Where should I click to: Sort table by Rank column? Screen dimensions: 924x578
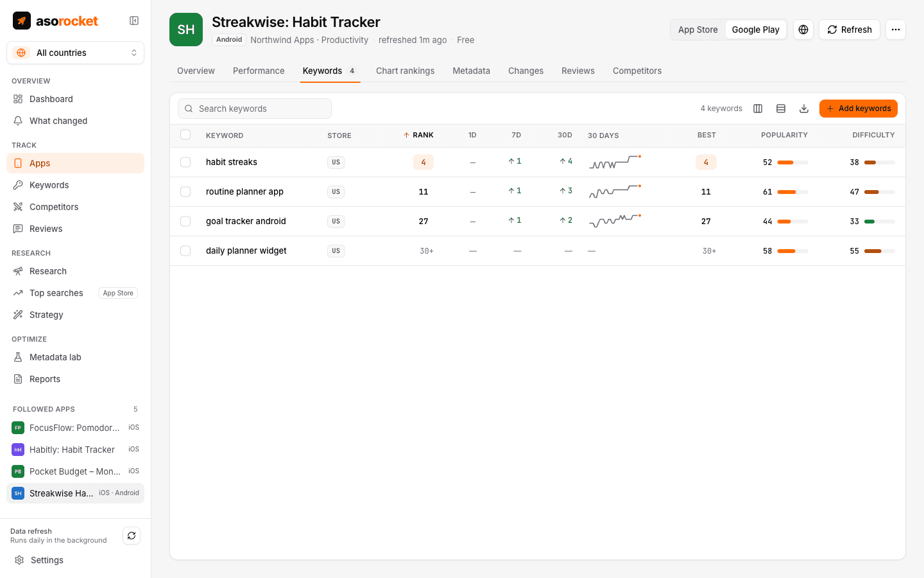(x=418, y=136)
